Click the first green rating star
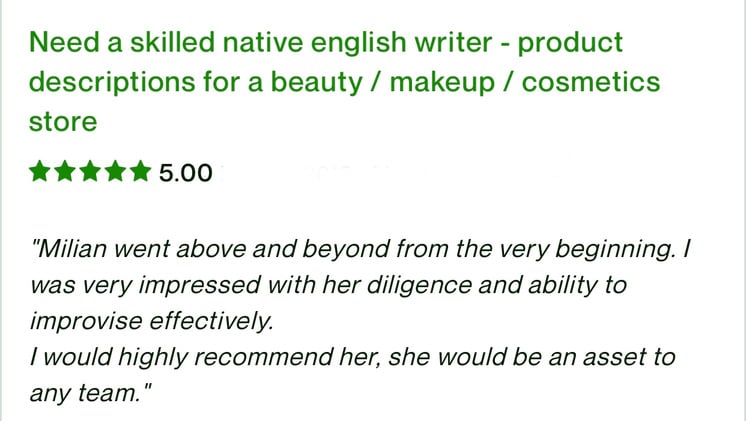 [40, 172]
